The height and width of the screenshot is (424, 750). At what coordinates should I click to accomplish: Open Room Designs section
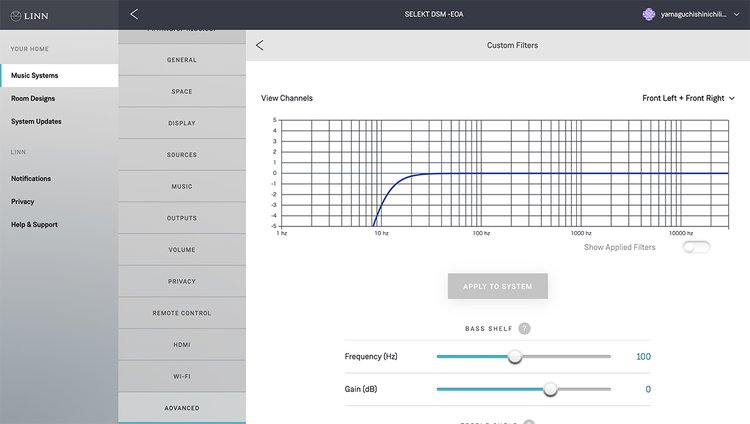pos(33,98)
